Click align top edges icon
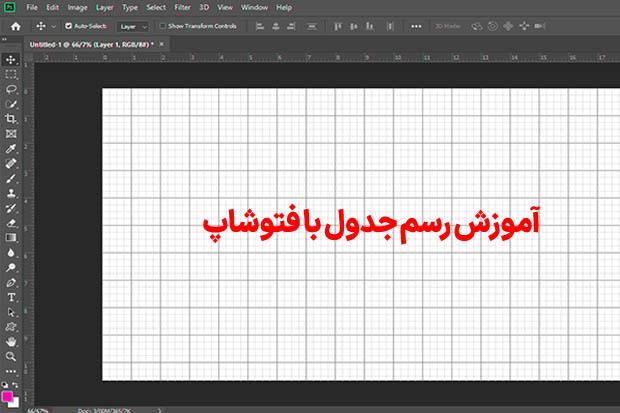The image size is (620, 413). [x=337, y=26]
